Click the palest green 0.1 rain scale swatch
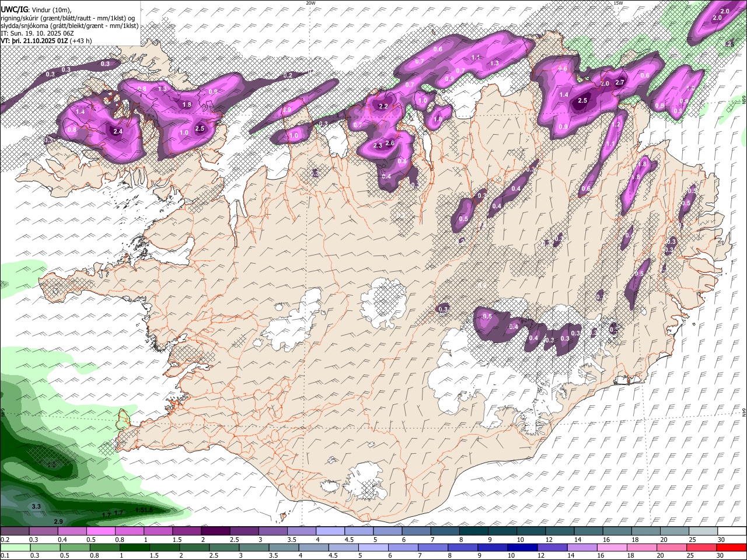 click(x=14, y=547)
